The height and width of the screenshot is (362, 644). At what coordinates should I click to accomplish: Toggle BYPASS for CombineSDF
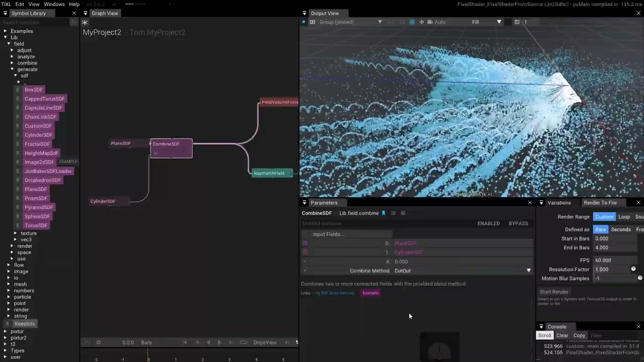click(x=518, y=223)
